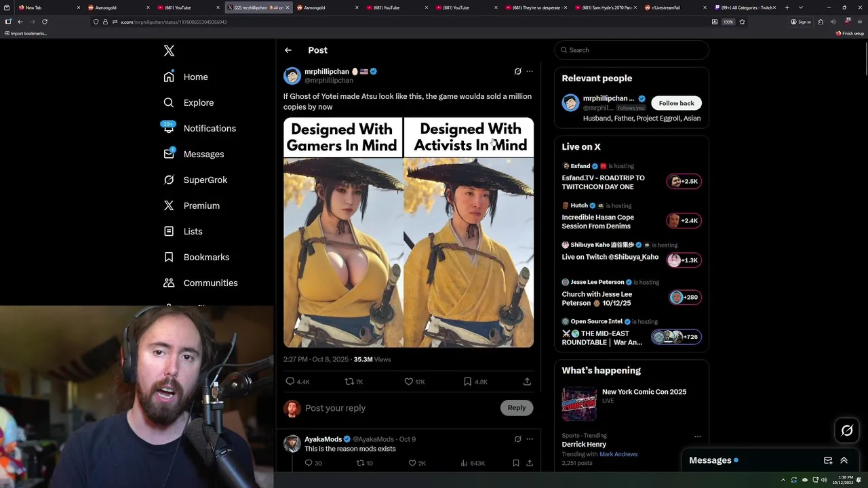Open mrphillipchan's profile avatar on the post

tap(292, 75)
